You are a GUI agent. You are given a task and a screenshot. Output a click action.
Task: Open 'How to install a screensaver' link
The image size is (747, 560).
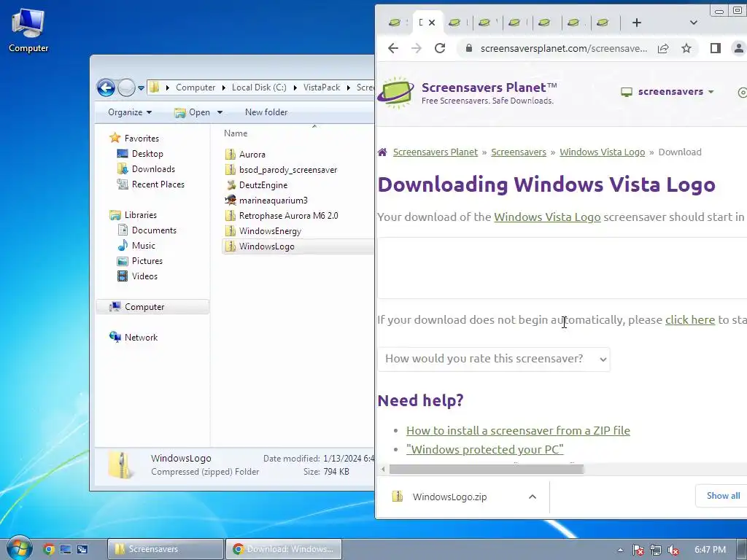518,430
